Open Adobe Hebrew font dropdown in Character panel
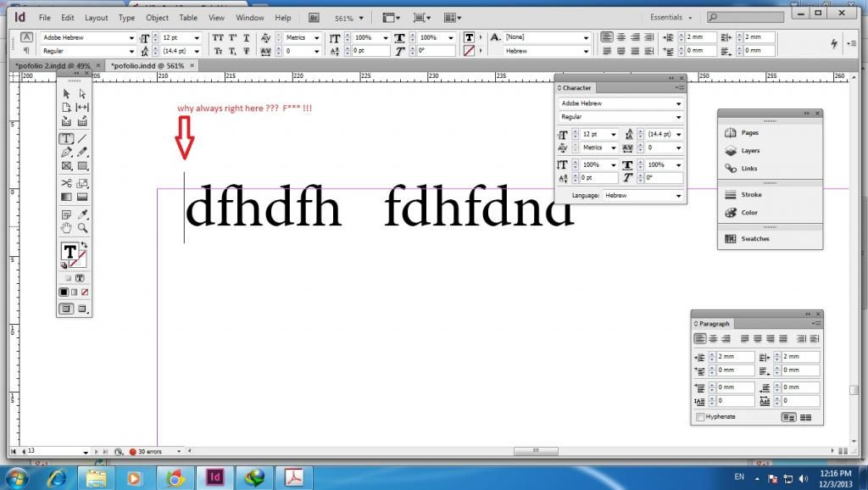This screenshot has height=490, width=868. (x=678, y=103)
